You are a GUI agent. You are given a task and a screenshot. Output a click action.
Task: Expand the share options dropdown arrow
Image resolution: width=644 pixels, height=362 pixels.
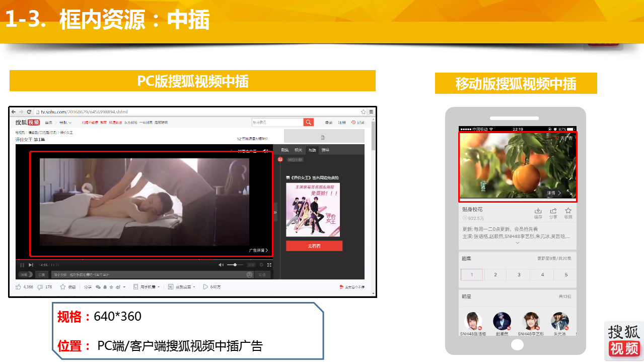click(x=124, y=287)
